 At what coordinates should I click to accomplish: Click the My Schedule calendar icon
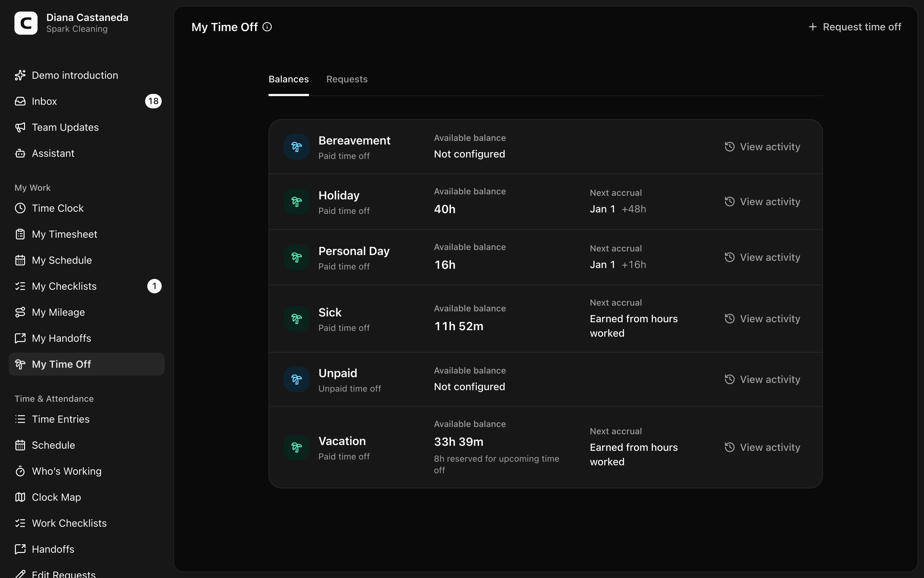tap(20, 260)
